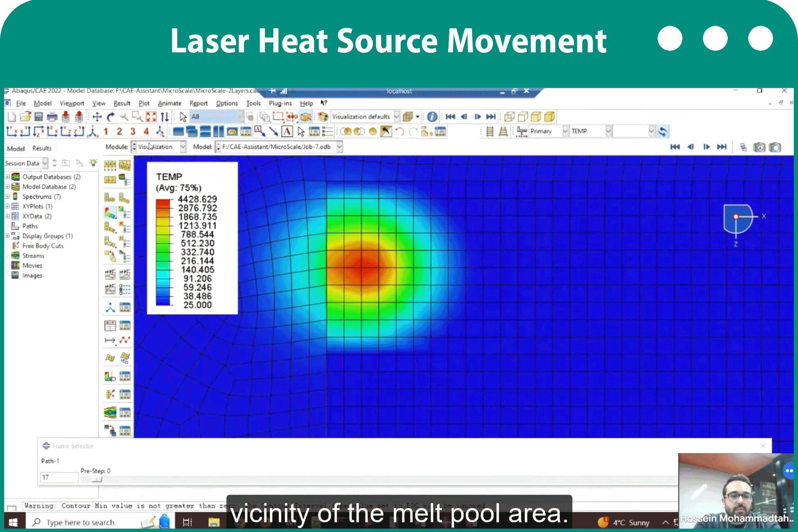The image size is (798, 532).
Task: Open the Create XY Data tool
Action: tap(110, 325)
